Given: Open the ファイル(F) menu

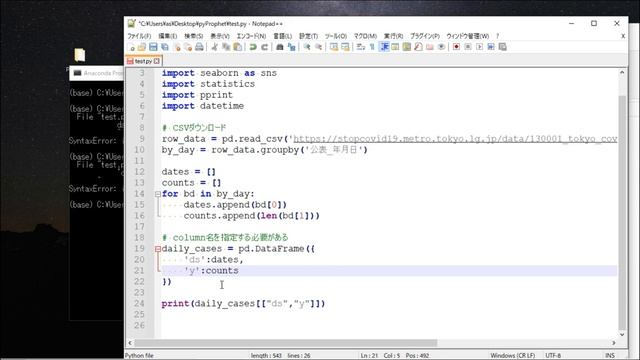Looking at the screenshot, I should (x=139, y=36).
